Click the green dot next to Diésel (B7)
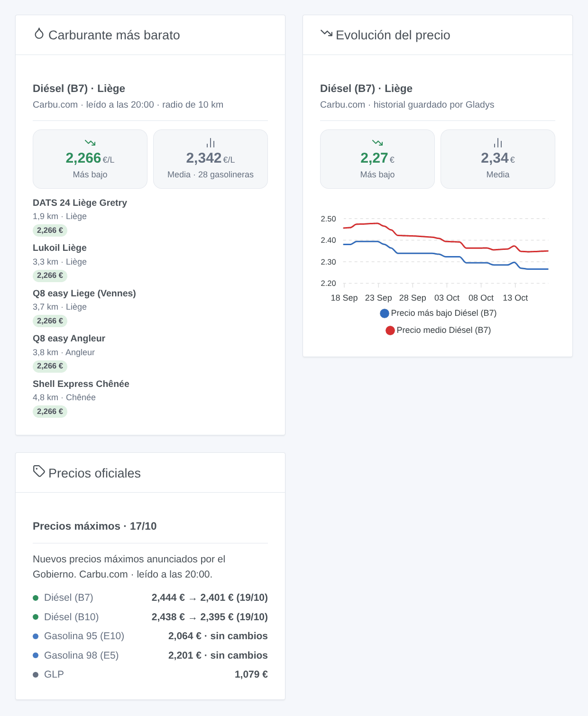Screen dimensions: 588x716 coord(36,598)
